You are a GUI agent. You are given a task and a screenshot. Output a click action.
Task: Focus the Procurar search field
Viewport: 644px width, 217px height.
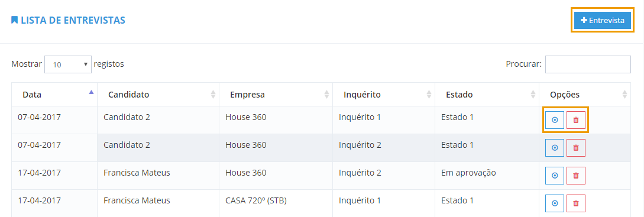(x=588, y=64)
